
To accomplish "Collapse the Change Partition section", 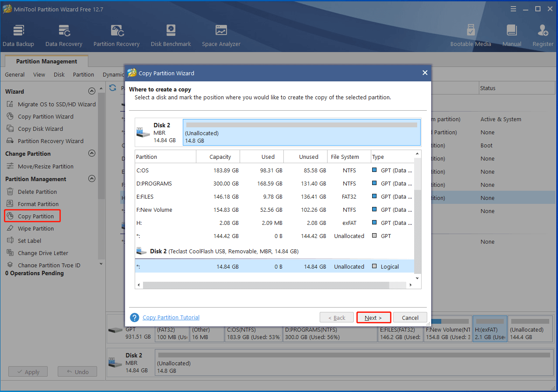I will coord(92,154).
